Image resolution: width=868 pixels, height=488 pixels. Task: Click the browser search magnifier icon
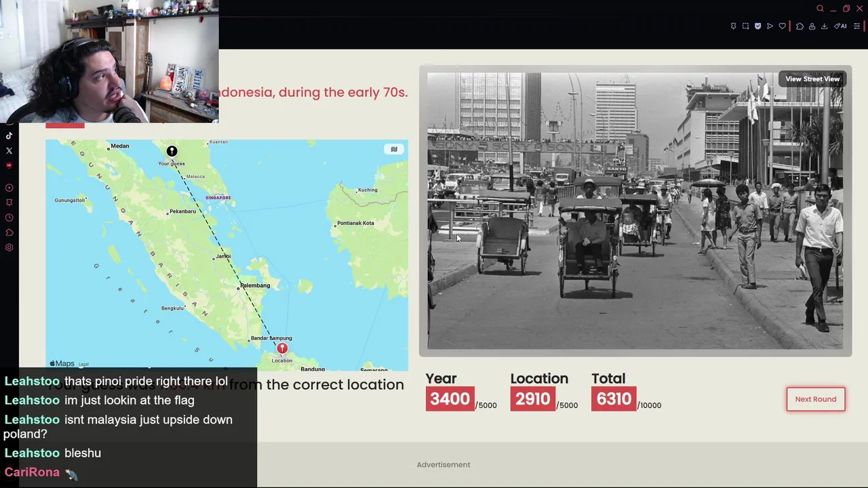pos(820,8)
